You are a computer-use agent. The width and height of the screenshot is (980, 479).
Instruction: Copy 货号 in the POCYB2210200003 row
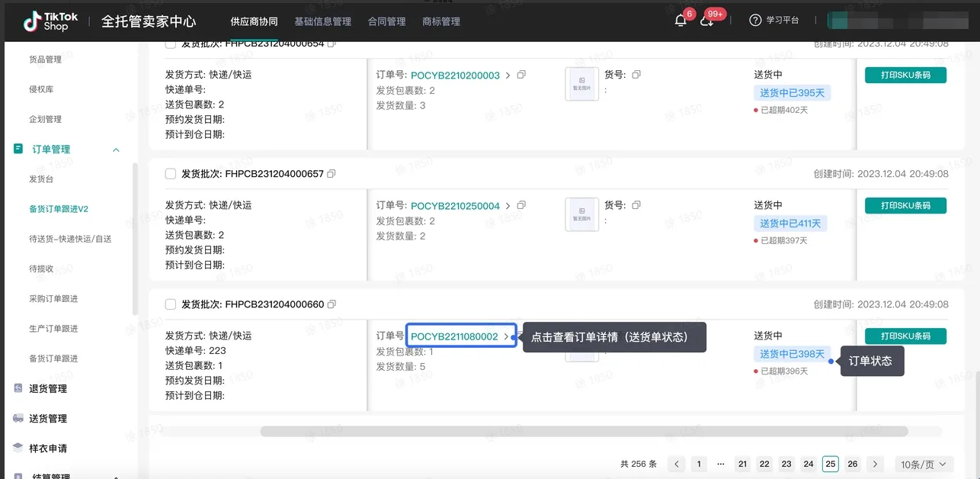(x=636, y=75)
